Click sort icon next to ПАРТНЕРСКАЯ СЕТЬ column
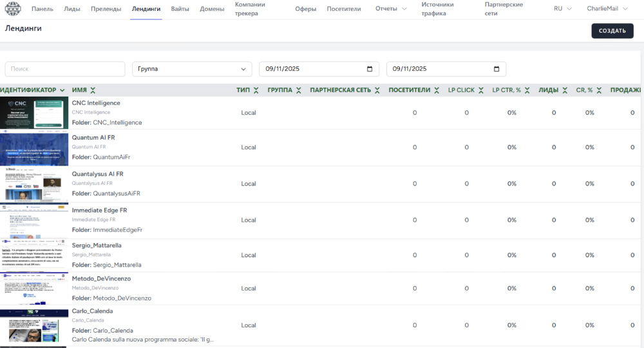Screen dimensions: 644x348 (377, 90)
